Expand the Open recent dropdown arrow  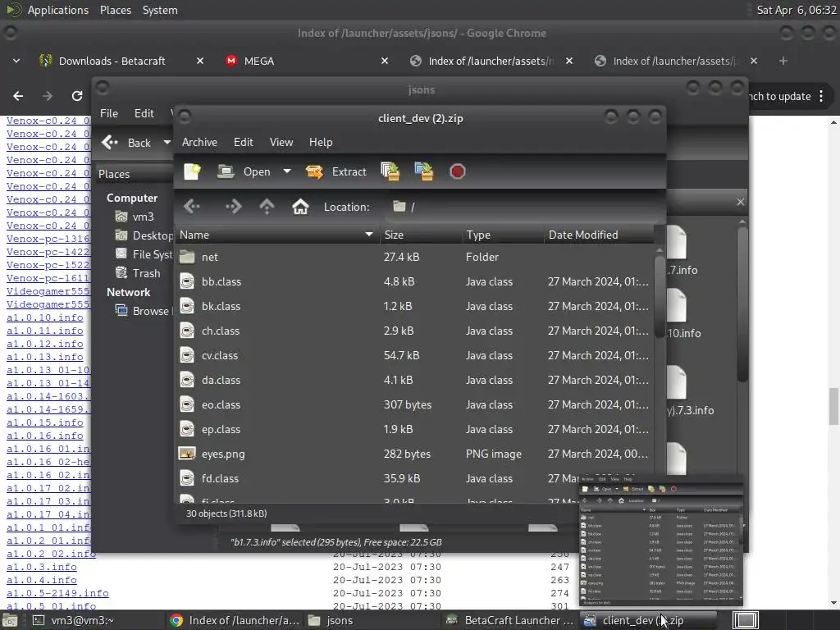[287, 171]
